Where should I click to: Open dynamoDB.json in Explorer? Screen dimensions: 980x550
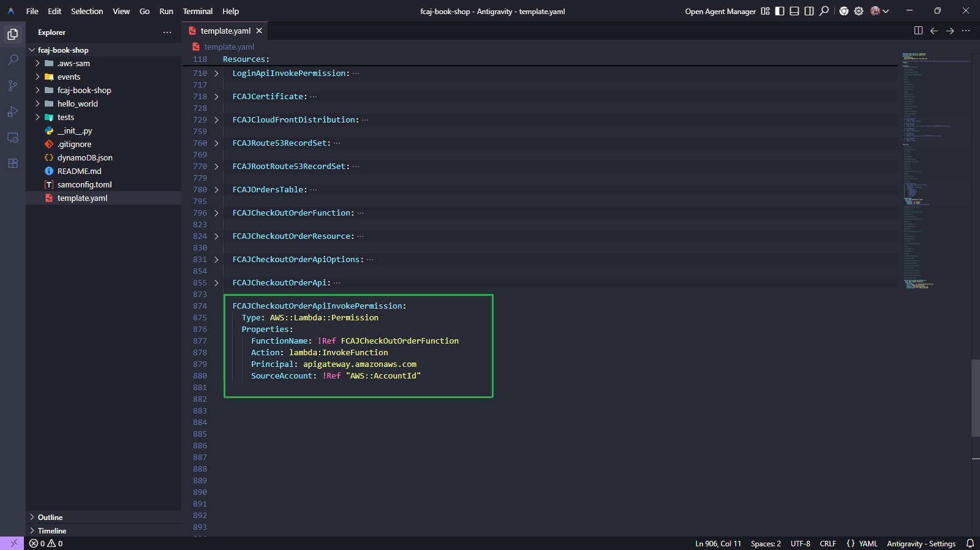pyautogui.click(x=85, y=158)
